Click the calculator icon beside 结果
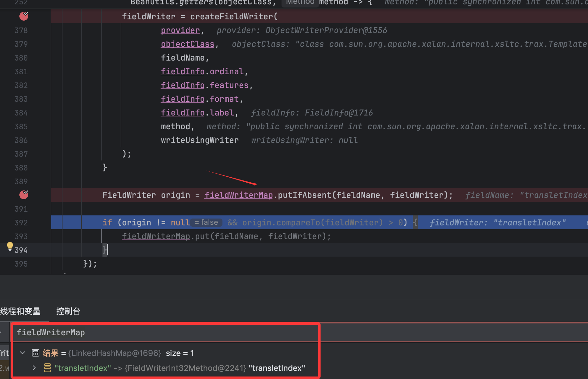This screenshot has height=379, width=588. [x=36, y=353]
